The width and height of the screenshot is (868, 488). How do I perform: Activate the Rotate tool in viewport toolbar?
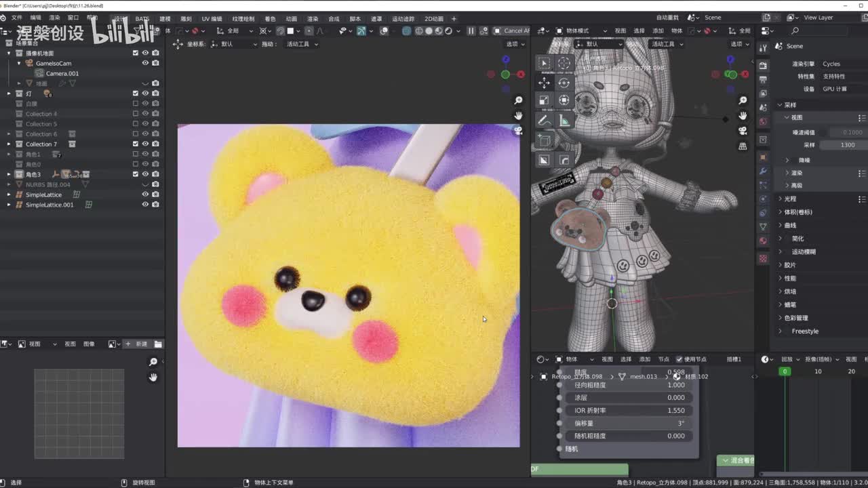point(564,83)
